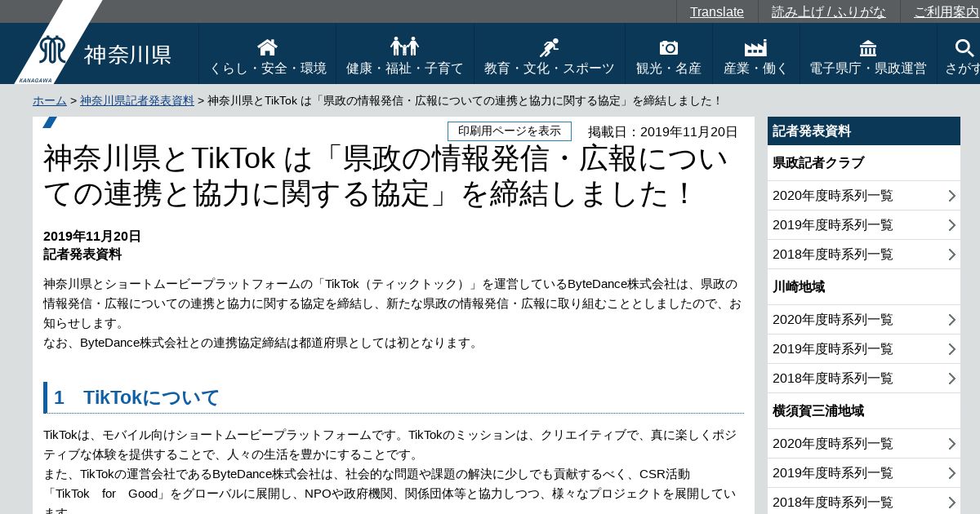Click bold 記者発表資料 label under the date
Screen dimensions: 980x514
(82, 255)
